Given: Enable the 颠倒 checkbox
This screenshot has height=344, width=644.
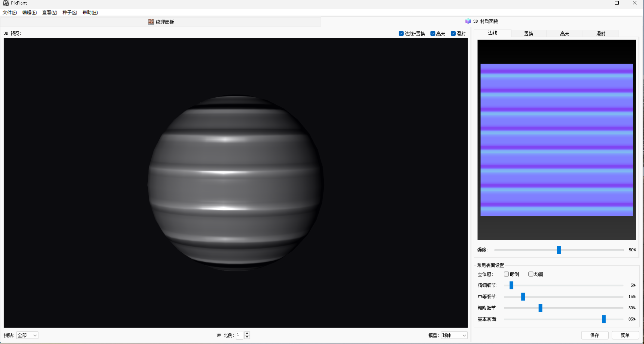Looking at the screenshot, I should (506, 274).
